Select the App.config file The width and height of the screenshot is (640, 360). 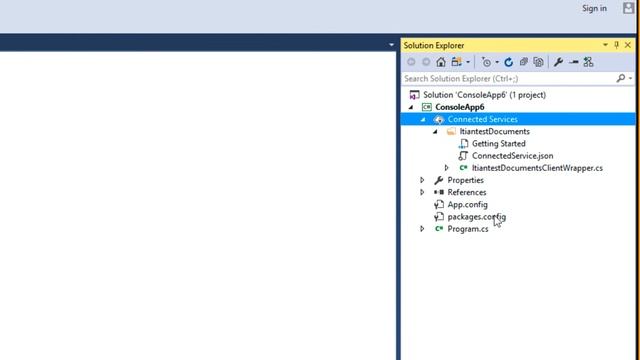467,204
